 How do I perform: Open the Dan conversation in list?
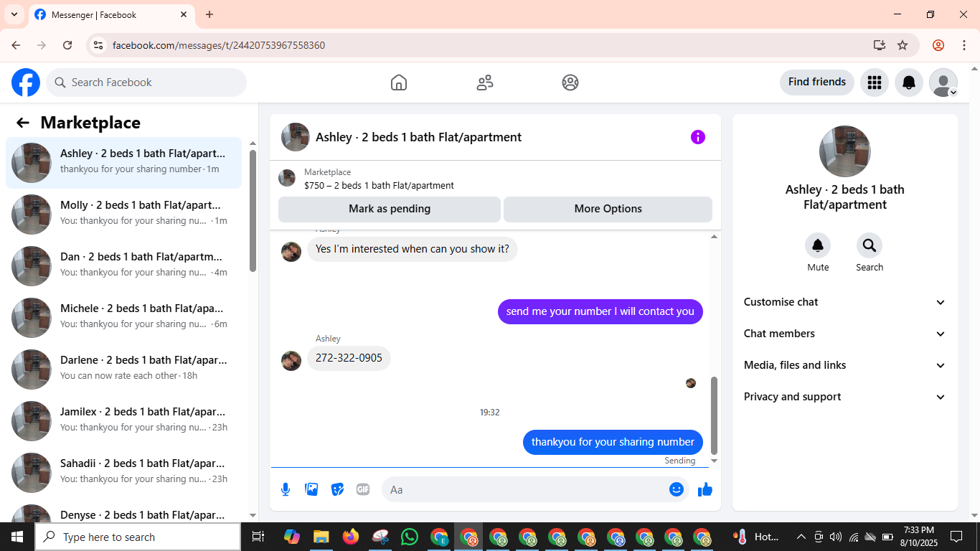coord(123,266)
